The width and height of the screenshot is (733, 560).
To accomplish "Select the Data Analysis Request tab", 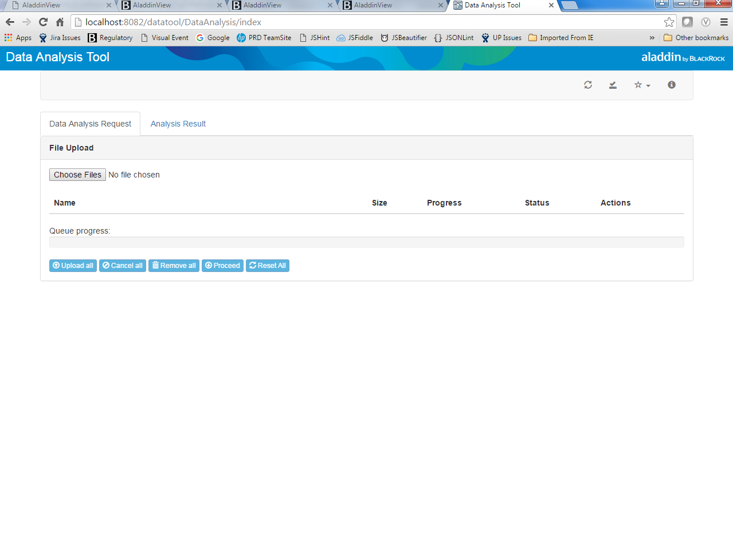I will pyautogui.click(x=90, y=124).
